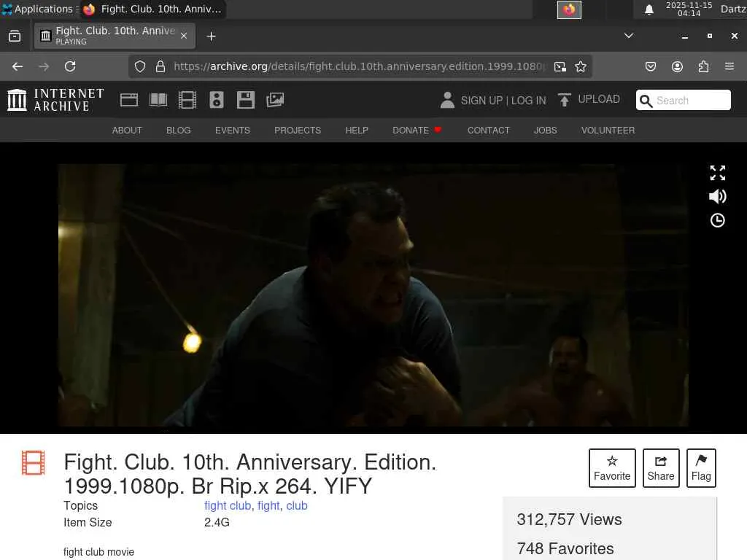Click the Favorite button
The width and height of the screenshot is (747, 560).
coord(612,468)
